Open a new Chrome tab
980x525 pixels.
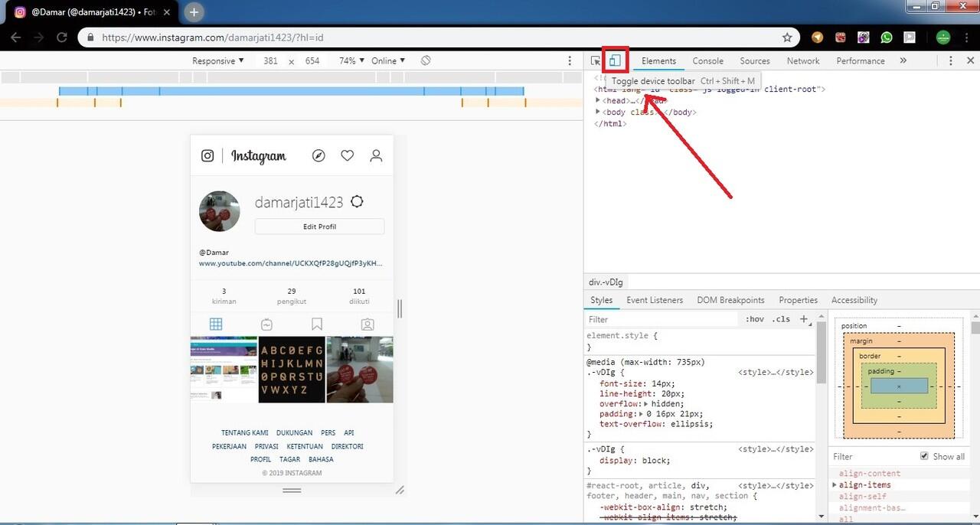pos(194,12)
